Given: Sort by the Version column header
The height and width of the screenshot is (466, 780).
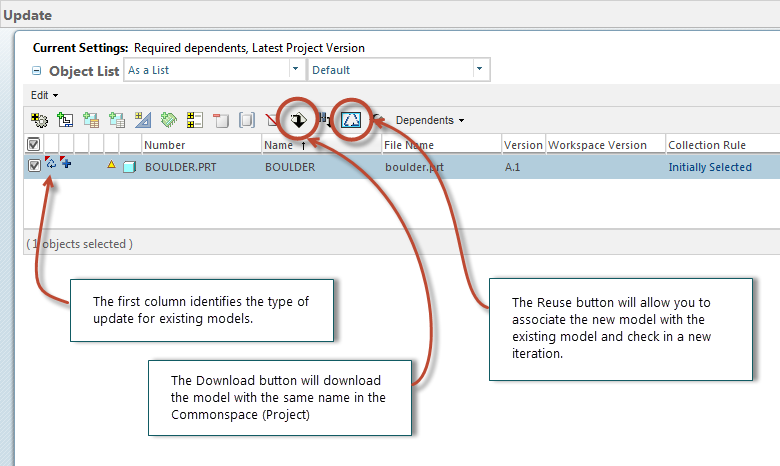Looking at the screenshot, I should point(523,145).
